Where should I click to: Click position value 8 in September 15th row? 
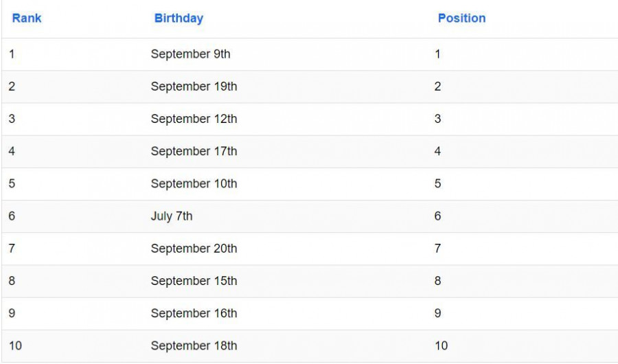437,281
